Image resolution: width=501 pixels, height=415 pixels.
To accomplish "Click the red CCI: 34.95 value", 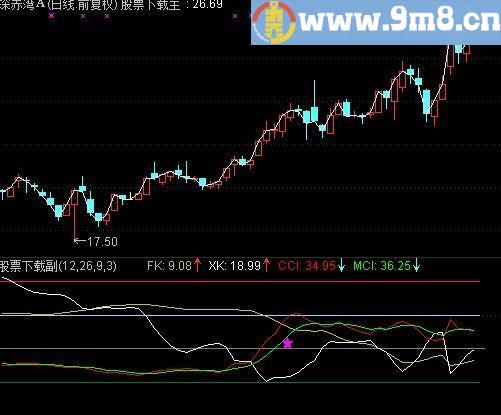I will [x=307, y=266].
